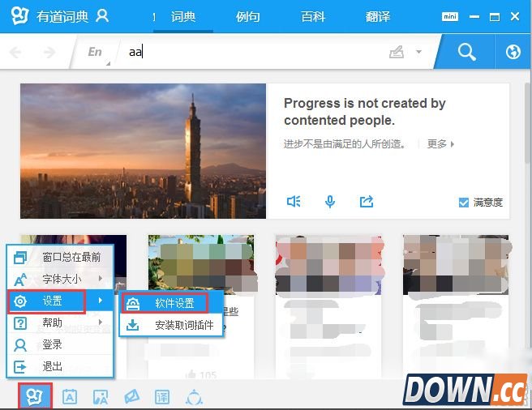The image size is (532, 410).
Task: Open the third feed card thumbnail
Action: (329, 264)
